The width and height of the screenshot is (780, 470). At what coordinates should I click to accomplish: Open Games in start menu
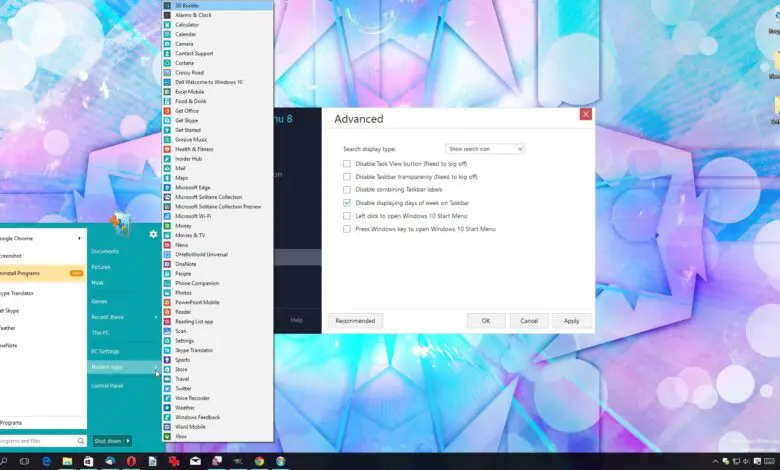pos(99,301)
